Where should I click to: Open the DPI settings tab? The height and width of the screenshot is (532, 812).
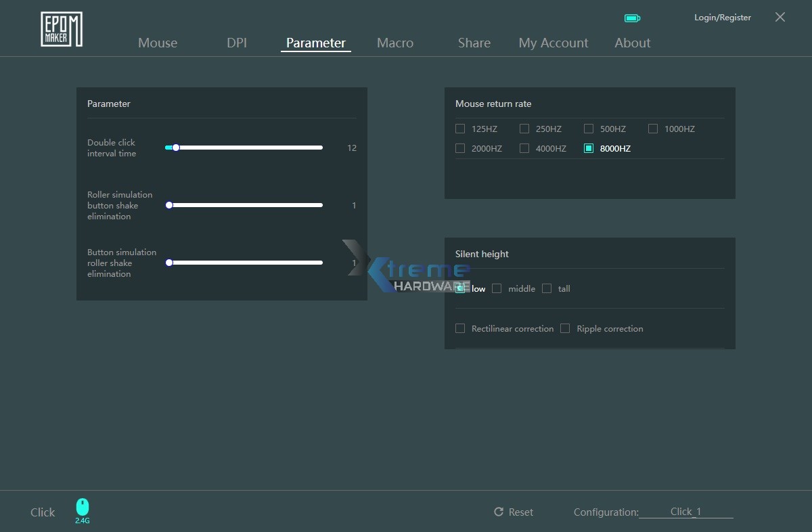[x=237, y=43]
